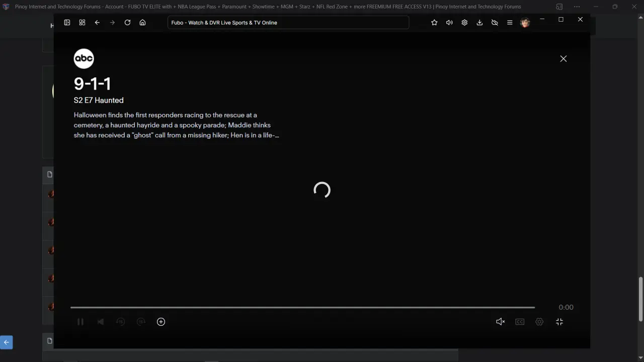This screenshot has width=644, height=362.
Task: Restart the episode from the beginning
Action: (101, 322)
